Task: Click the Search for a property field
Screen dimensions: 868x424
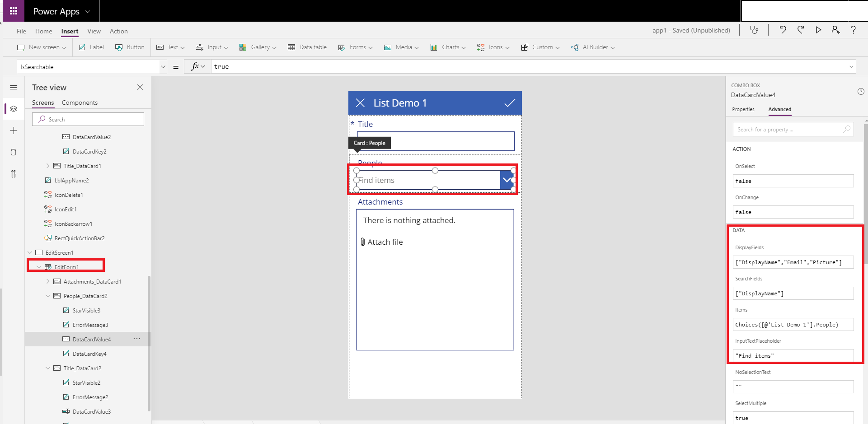Action: tap(793, 129)
